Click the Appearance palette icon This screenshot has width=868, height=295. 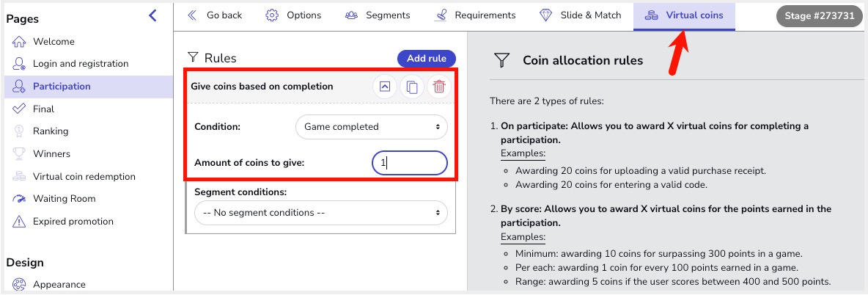click(x=19, y=285)
